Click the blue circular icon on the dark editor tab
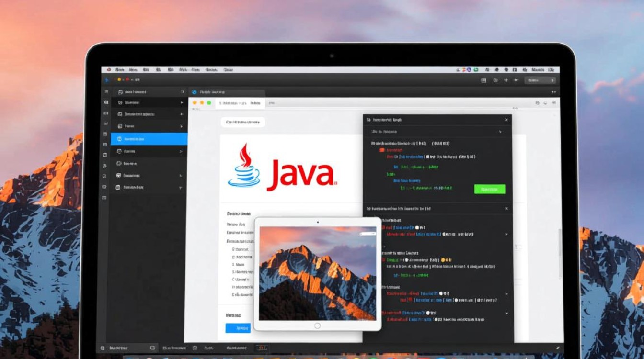The image size is (644, 359). (194, 92)
